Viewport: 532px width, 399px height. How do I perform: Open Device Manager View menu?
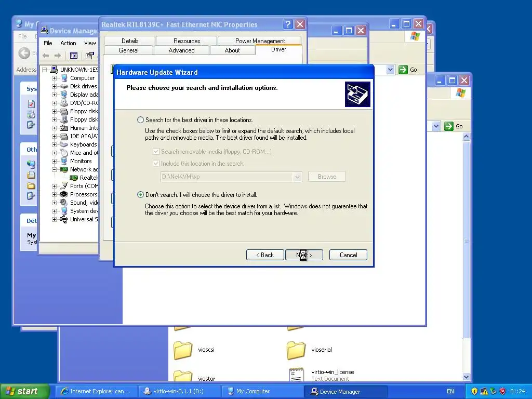pyautogui.click(x=90, y=43)
